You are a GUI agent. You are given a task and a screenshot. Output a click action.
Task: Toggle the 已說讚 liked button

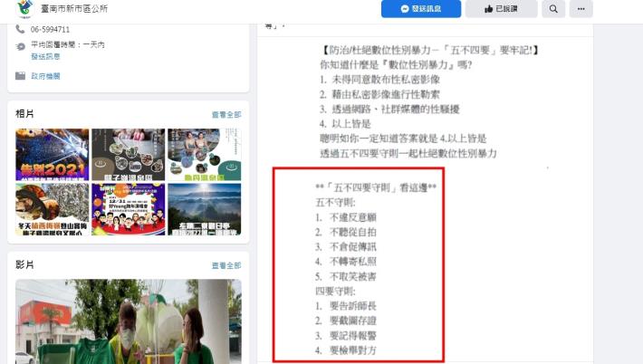pos(501,9)
